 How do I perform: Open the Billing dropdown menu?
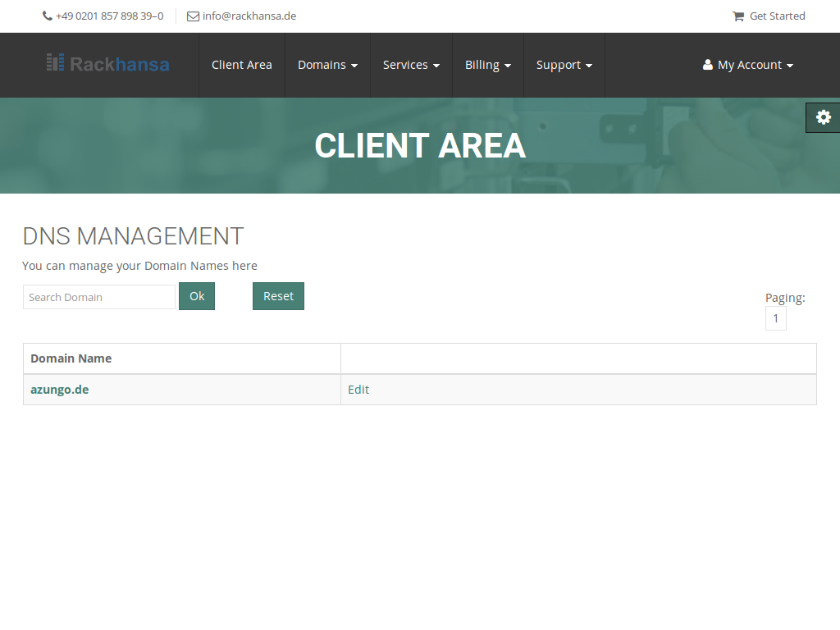click(487, 65)
